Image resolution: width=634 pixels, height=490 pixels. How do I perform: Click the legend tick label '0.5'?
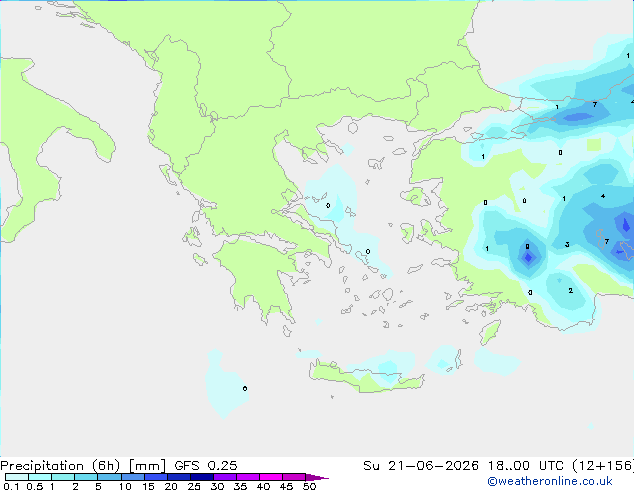[x=35, y=486]
